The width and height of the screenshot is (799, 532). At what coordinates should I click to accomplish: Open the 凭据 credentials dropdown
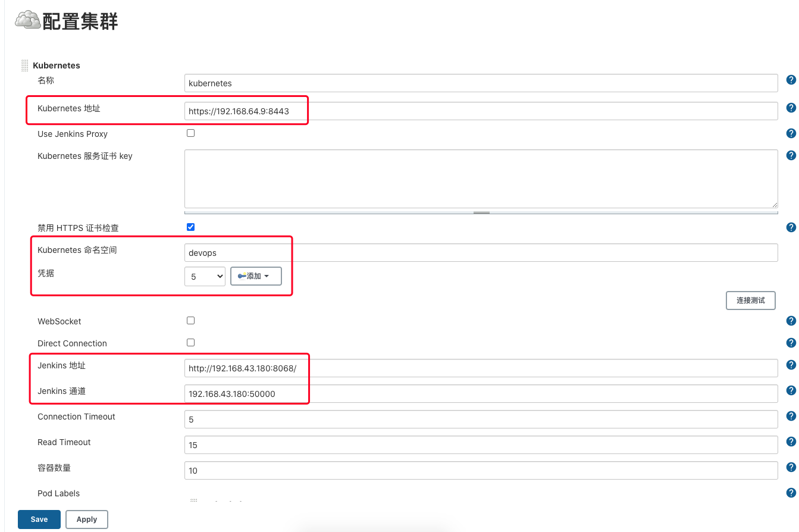[205, 277]
